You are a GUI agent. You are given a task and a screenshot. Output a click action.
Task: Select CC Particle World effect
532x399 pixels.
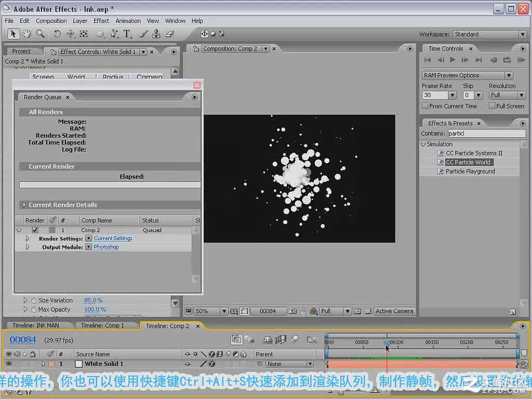tap(468, 162)
